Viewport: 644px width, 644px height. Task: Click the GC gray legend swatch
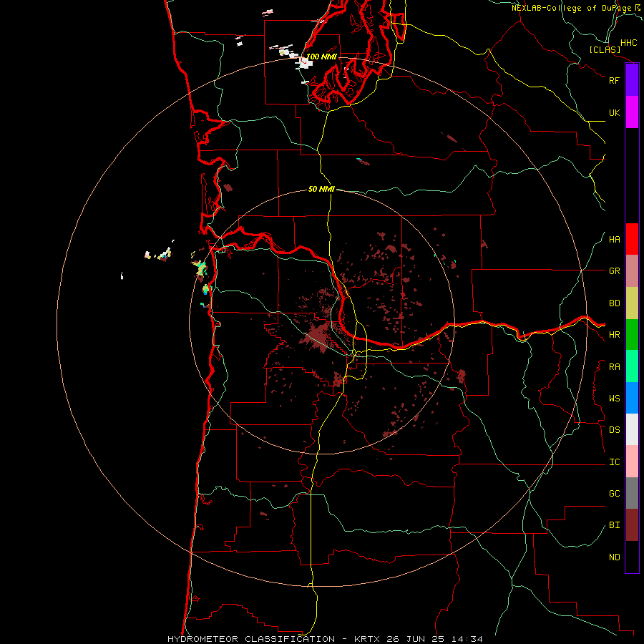coord(632,493)
